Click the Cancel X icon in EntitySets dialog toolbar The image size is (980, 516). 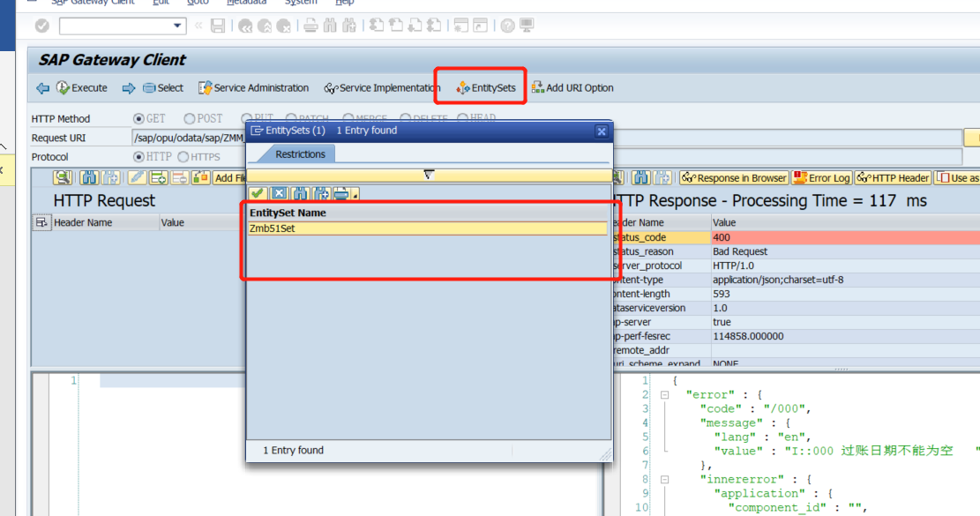point(279,194)
